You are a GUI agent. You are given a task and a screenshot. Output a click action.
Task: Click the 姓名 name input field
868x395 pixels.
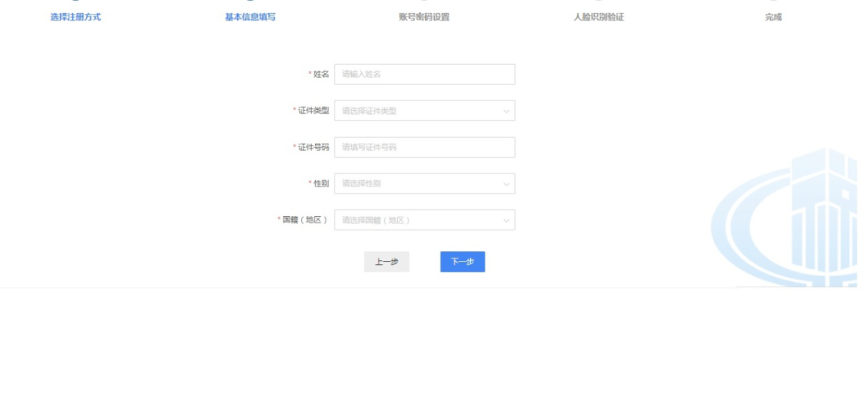tap(424, 75)
